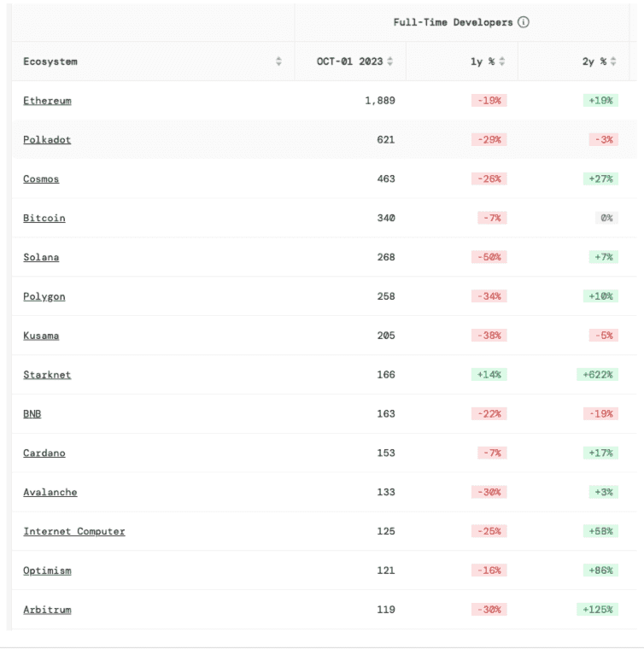
Task: Sort table by Ecosystem column arrows
Action: (278, 61)
